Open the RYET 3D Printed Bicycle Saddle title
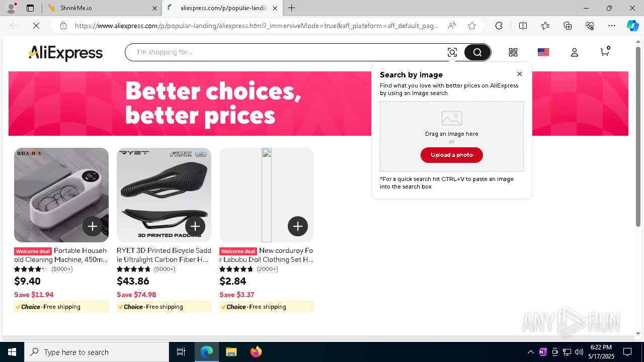 [x=164, y=255]
